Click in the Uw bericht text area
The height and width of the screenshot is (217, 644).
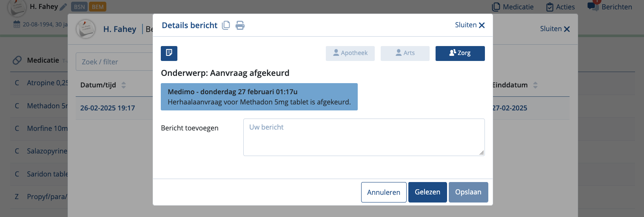(364, 137)
